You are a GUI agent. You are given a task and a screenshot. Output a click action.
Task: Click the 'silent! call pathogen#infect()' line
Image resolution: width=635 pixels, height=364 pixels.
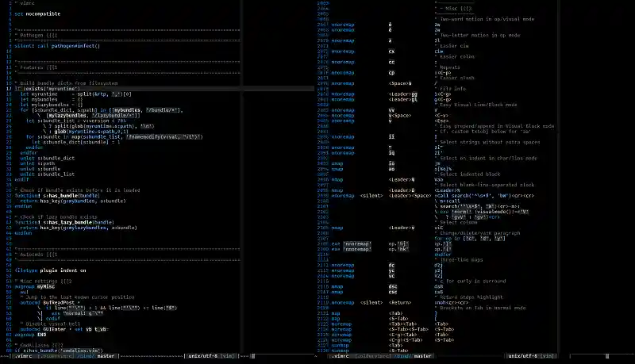tap(57, 46)
